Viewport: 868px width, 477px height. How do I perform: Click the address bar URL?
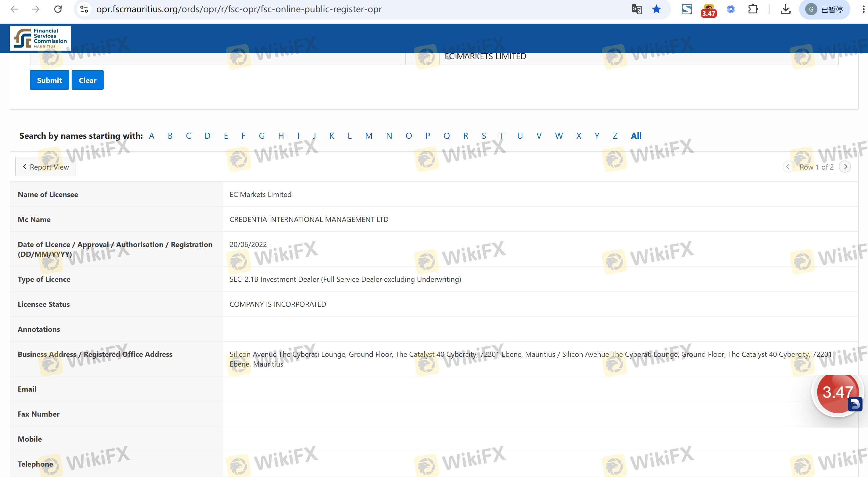[x=239, y=9]
